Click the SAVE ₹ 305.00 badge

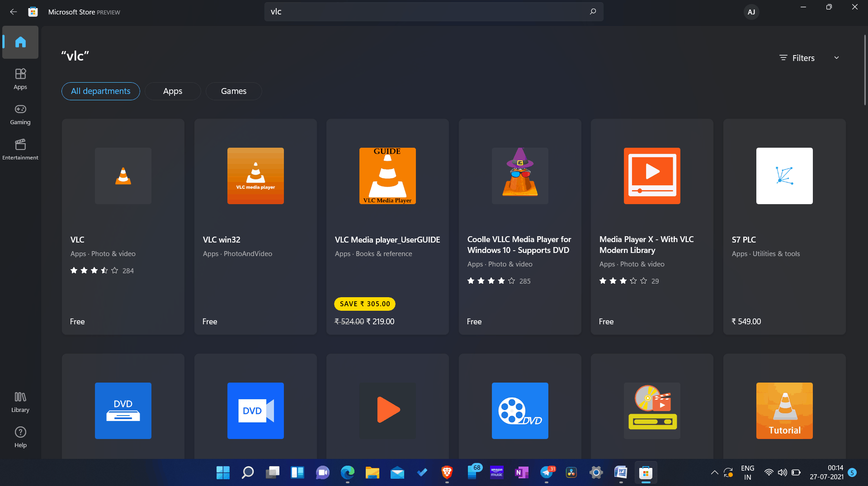[x=365, y=304]
